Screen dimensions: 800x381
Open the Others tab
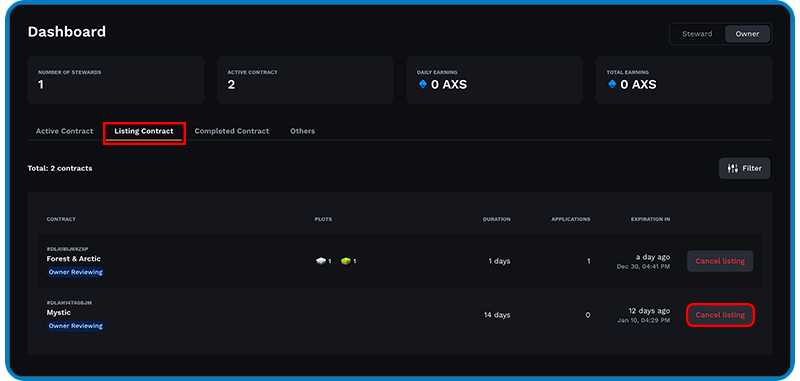click(x=303, y=131)
